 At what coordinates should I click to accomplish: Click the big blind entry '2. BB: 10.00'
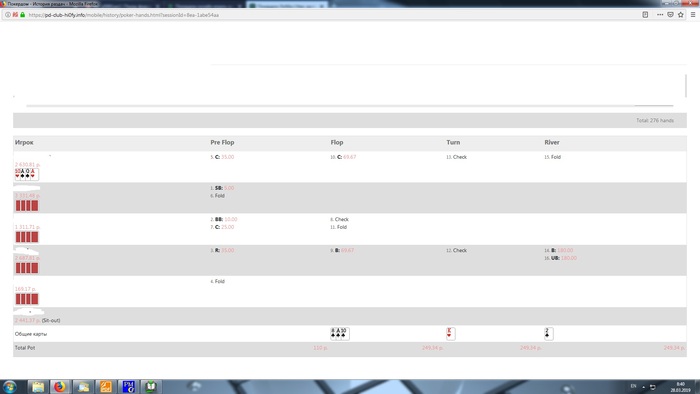(224, 220)
